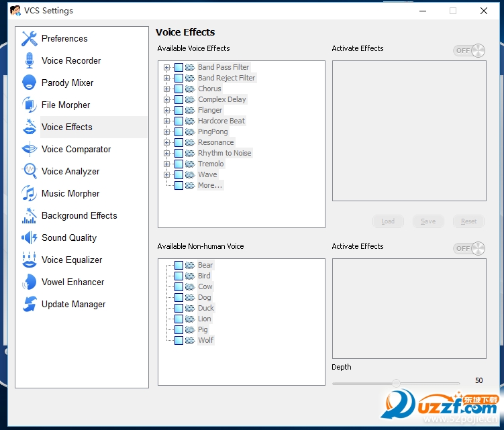This screenshot has width=504, height=430.
Task: Expand the Flanger tree node
Action: [x=166, y=110]
